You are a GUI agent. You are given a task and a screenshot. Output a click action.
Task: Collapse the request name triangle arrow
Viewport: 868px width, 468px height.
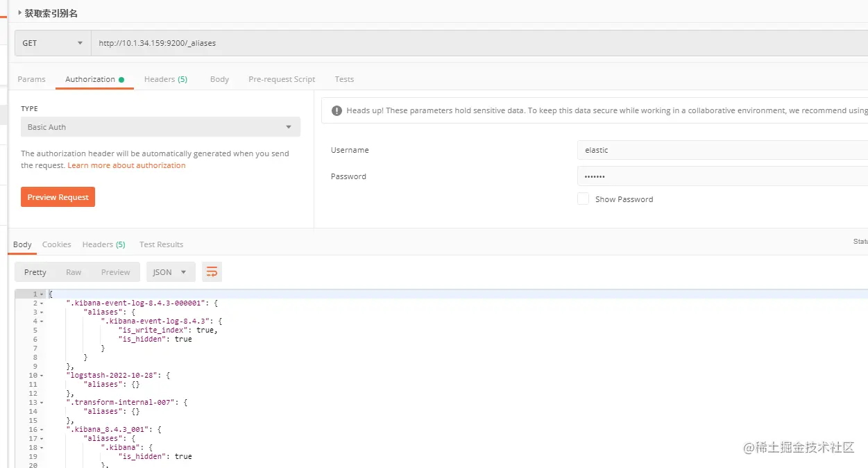[19, 12]
